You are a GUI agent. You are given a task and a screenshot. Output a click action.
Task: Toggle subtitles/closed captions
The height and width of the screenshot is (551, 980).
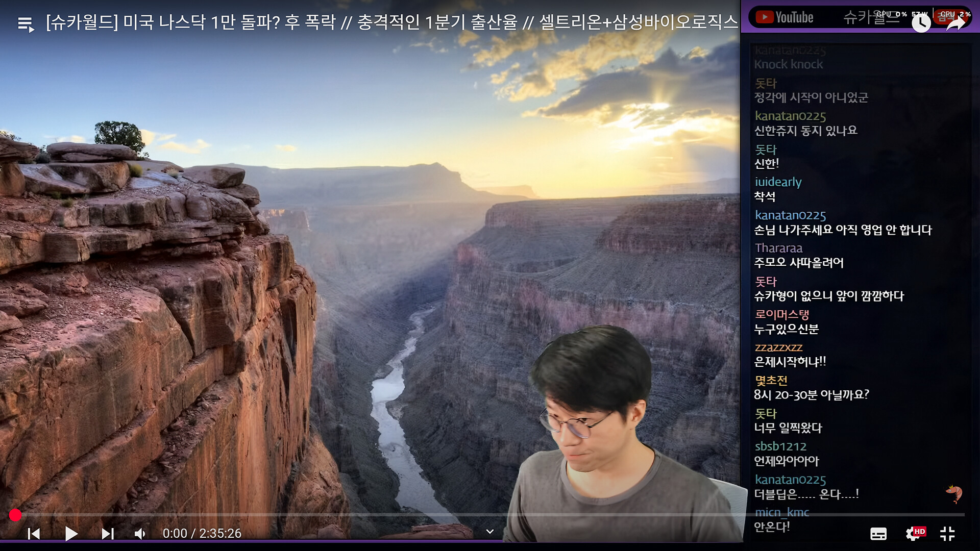pyautogui.click(x=878, y=534)
